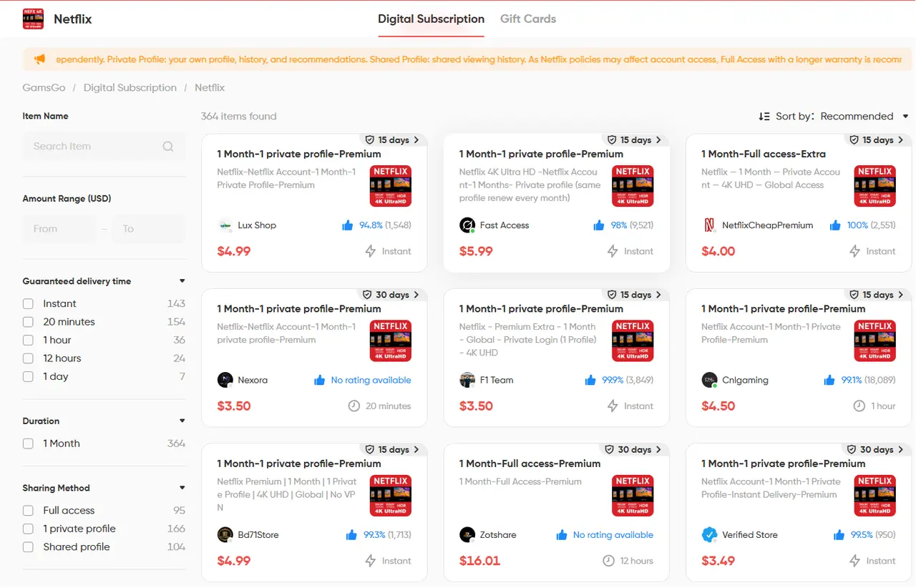Tick the 20 minutes delivery checkbox
The height and width of the screenshot is (588, 916).
(28, 322)
